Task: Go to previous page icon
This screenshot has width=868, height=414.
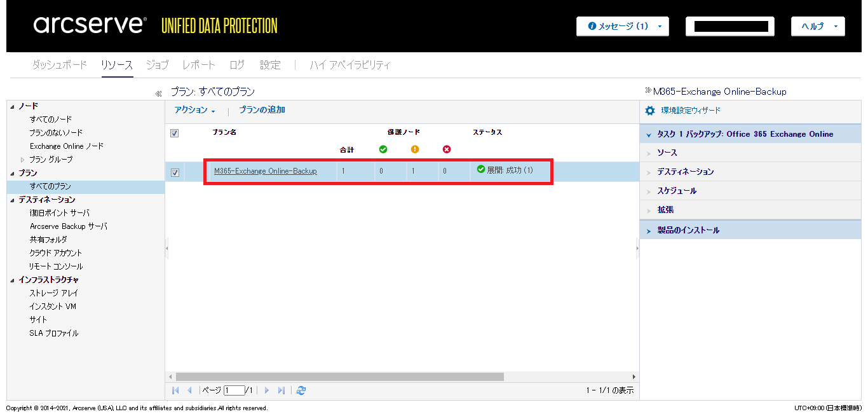Action: [189, 390]
